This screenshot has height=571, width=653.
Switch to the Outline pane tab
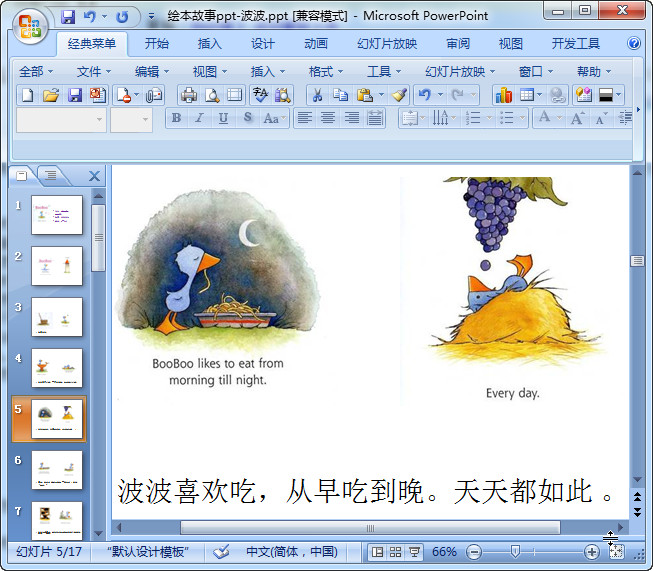pyautogui.click(x=51, y=175)
